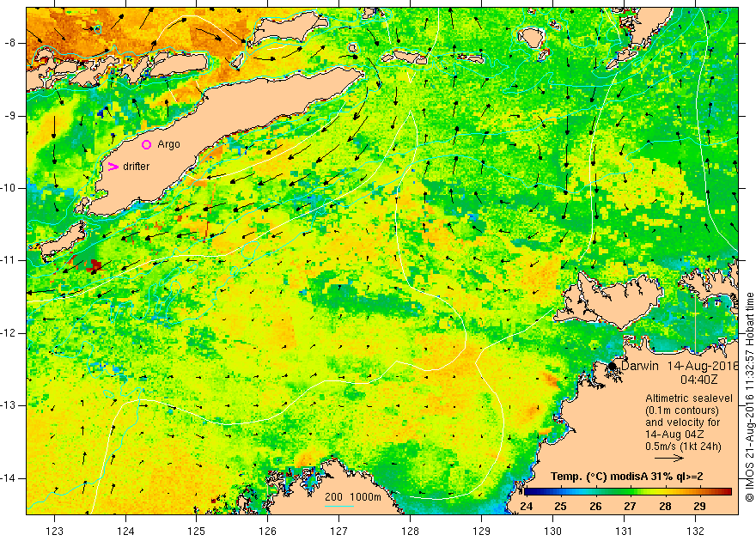Image resolution: width=756 pixels, height=541 pixels.
Task: Select the 'drifter' label text
Action: (x=137, y=167)
